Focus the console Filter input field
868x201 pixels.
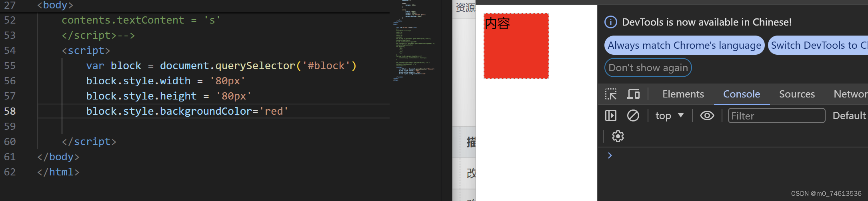tap(776, 115)
